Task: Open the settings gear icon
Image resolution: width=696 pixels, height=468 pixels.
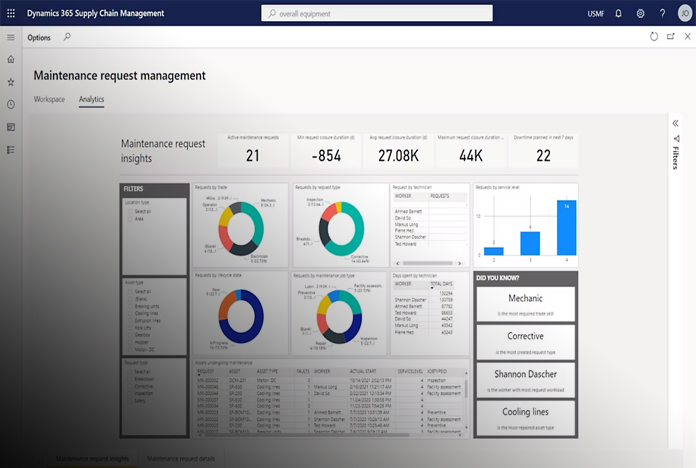Action: (640, 13)
